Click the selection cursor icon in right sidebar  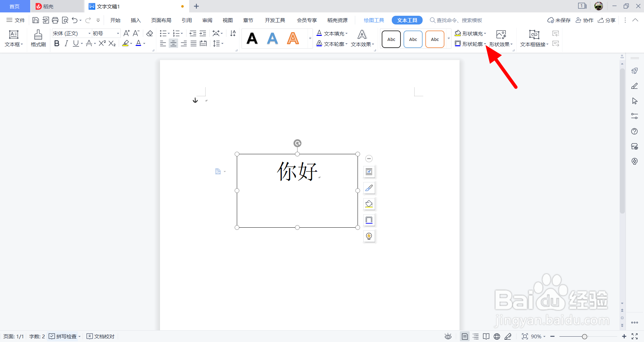click(634, 101)
